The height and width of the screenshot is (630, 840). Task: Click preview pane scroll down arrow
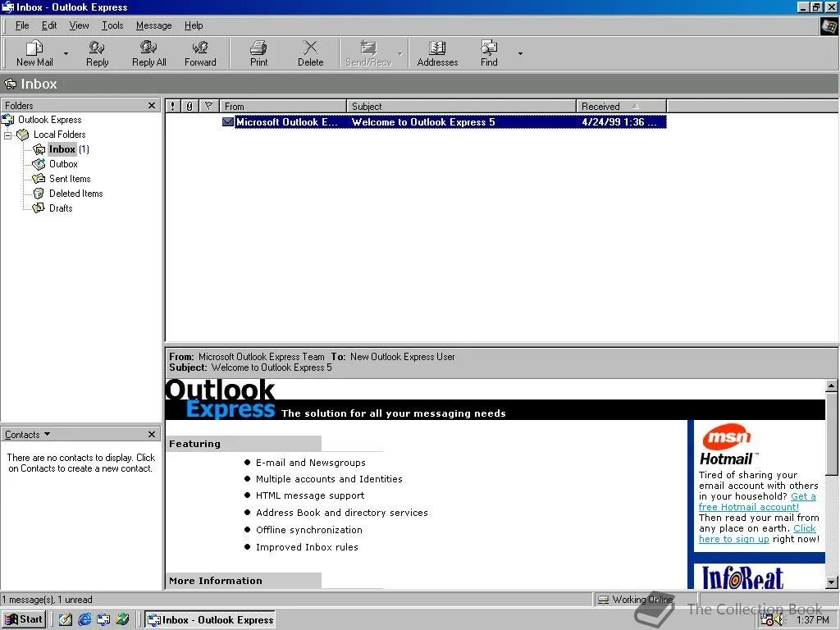tap(832, 582)
